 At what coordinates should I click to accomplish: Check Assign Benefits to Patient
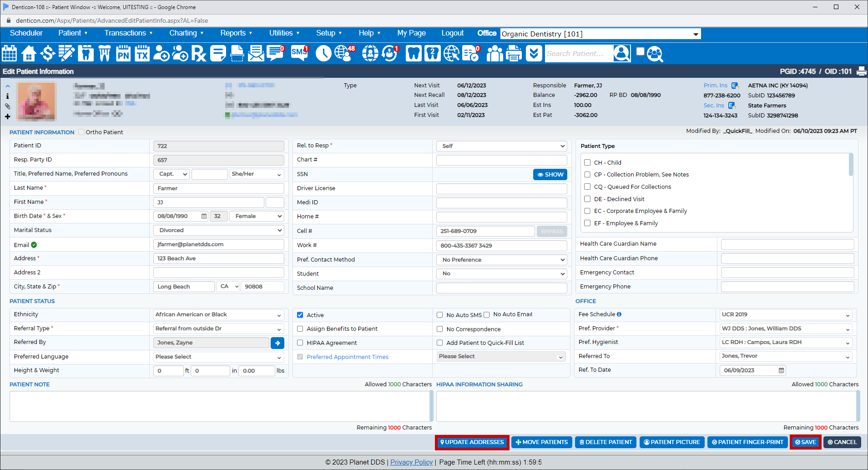300,329
